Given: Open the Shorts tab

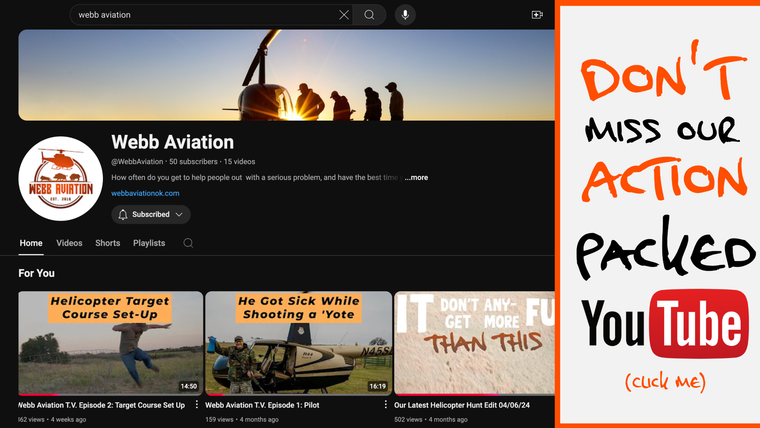Looking at the screenshot, I should tap(108, 243).
